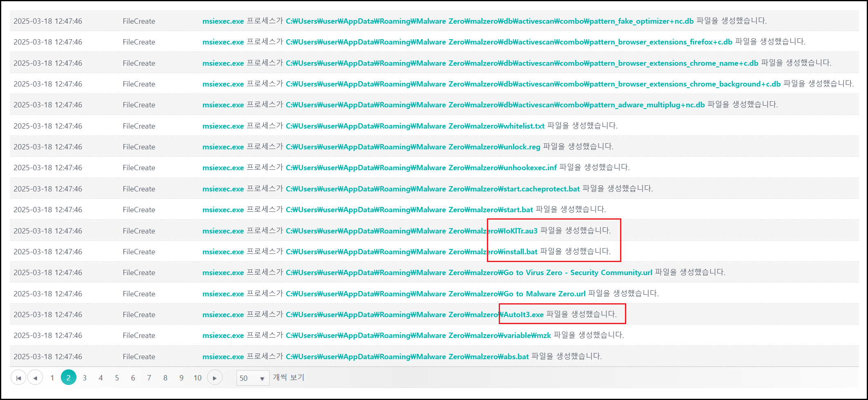Image resolution: width=868 pixels, height=400 pixels.
Task: Click msiexec.exe in the abs.bat row
Action: [x=223, y=356]
